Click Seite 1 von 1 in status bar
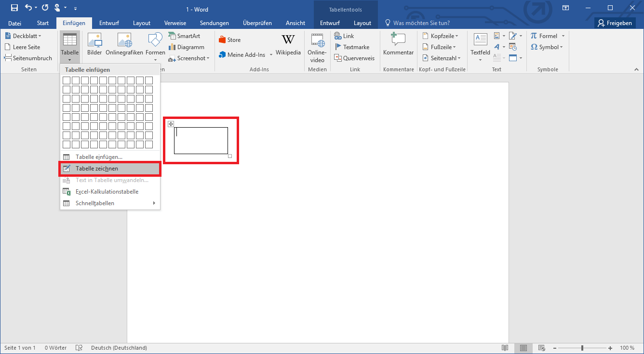Image resolution: width=644 pixels, height=354 pixels. pyautogui.click(x=20, y=348)
